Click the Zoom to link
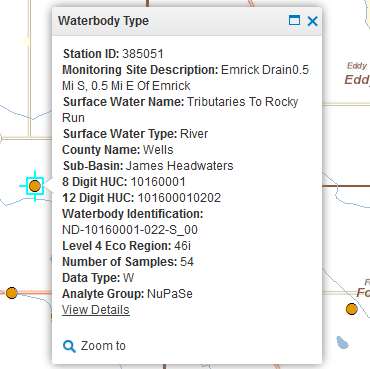 coord(103,346)
